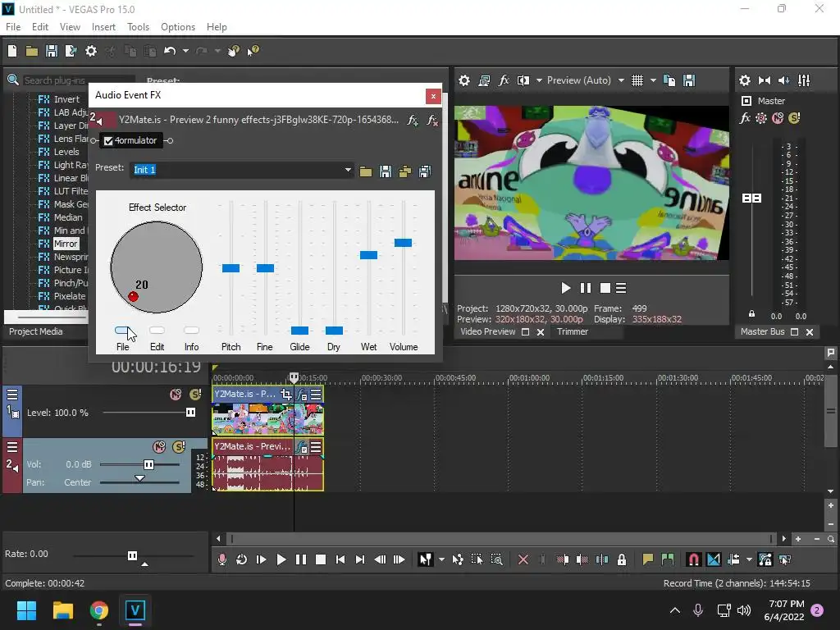Image resolution: width=840 pixels, height=630 pixels.
Task: Click the 4ormulator Edit button
Action: [157, 331]
